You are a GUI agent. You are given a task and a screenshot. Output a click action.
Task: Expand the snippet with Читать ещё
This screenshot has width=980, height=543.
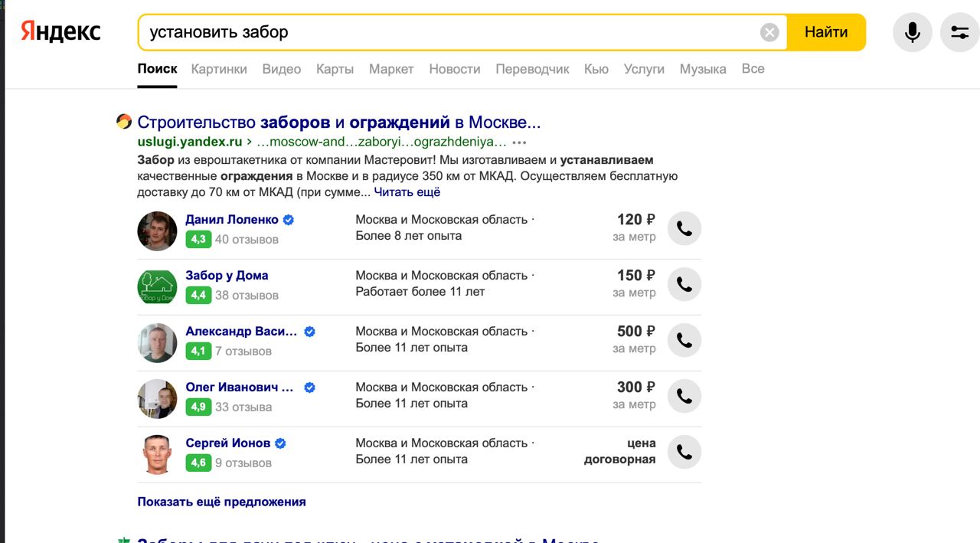tap(407, 192)
